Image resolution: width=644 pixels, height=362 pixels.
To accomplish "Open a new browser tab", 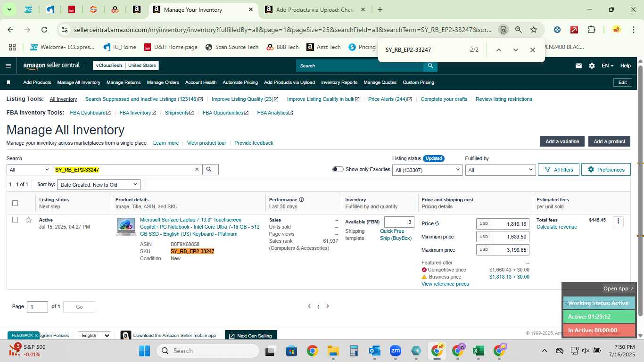I will (380, 9).
